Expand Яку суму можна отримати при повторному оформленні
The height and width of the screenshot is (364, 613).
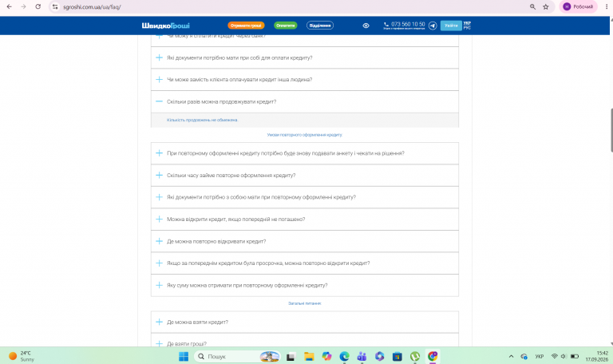[305, 286]
